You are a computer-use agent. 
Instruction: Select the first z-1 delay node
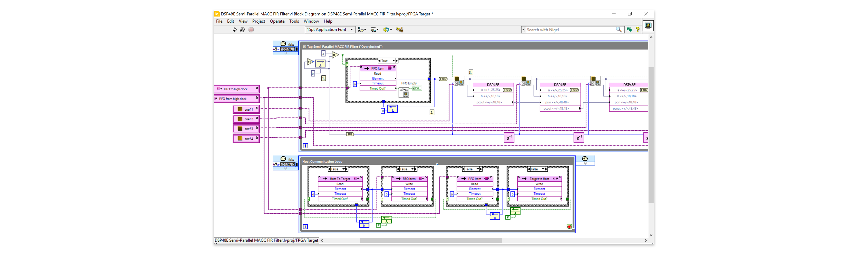[x=509, y=137]
